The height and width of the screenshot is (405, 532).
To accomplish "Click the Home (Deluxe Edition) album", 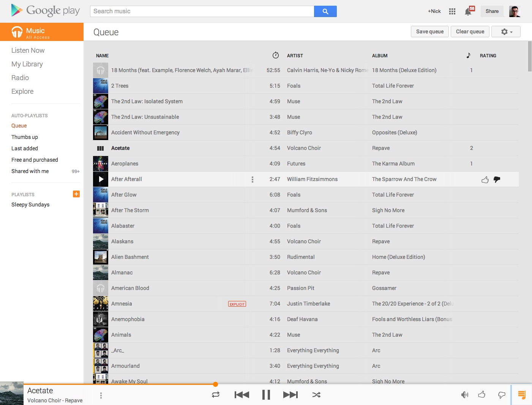I will tap(398, 257).
